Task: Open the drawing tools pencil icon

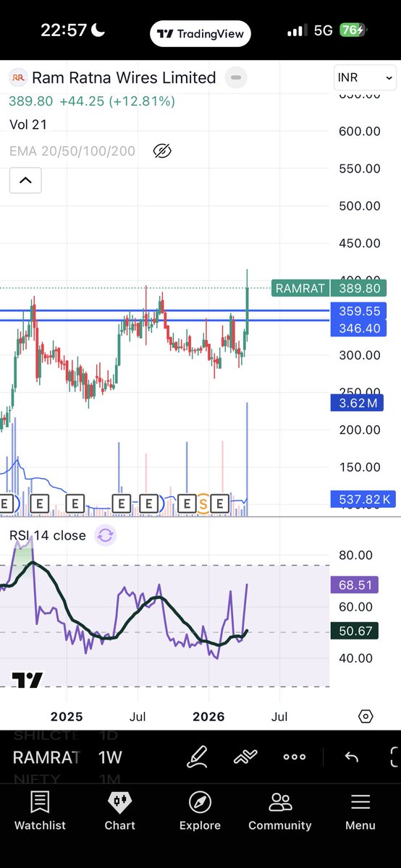Action: [197, 757]
